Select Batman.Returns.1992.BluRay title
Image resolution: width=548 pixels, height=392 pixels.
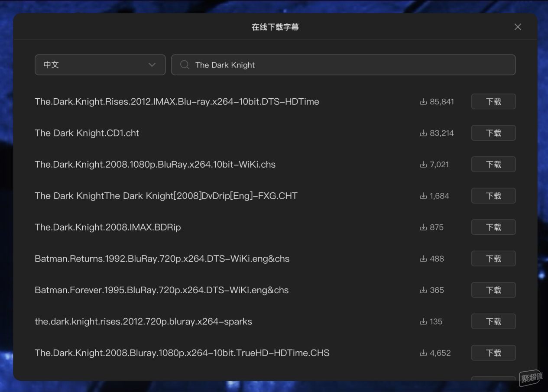click(x=162, y=259)
